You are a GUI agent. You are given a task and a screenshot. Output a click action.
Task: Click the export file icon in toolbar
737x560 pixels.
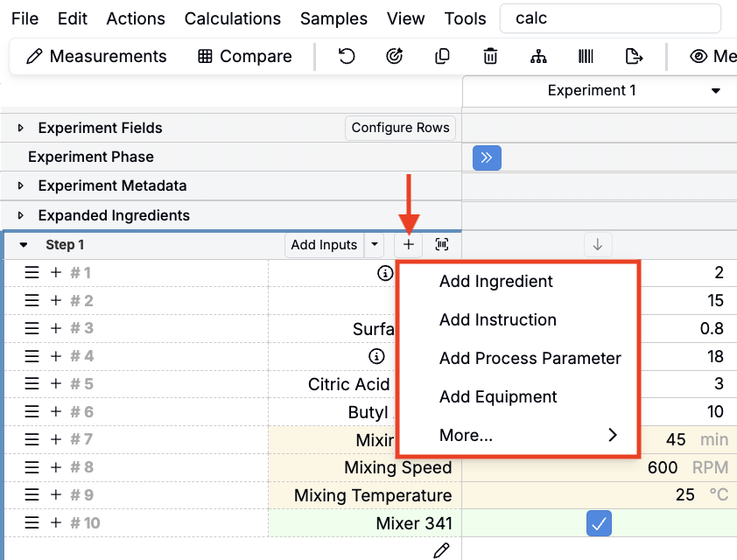pyautogui.click(x=635, y=57)
